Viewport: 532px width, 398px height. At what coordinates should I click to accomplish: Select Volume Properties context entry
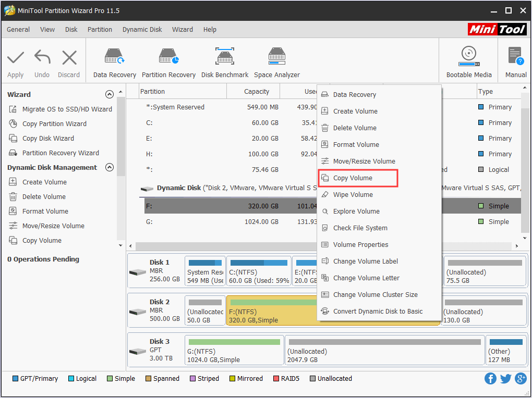click(379, 244)
